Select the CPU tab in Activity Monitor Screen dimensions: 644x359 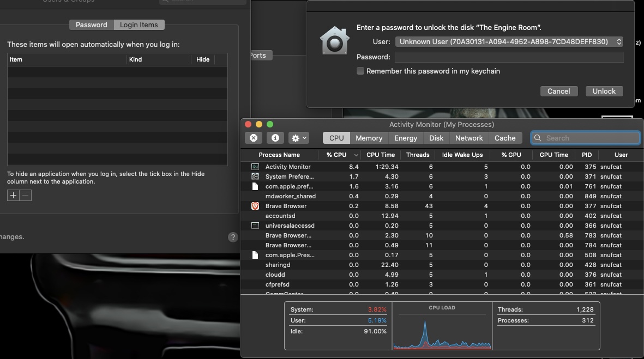point(336,138)
